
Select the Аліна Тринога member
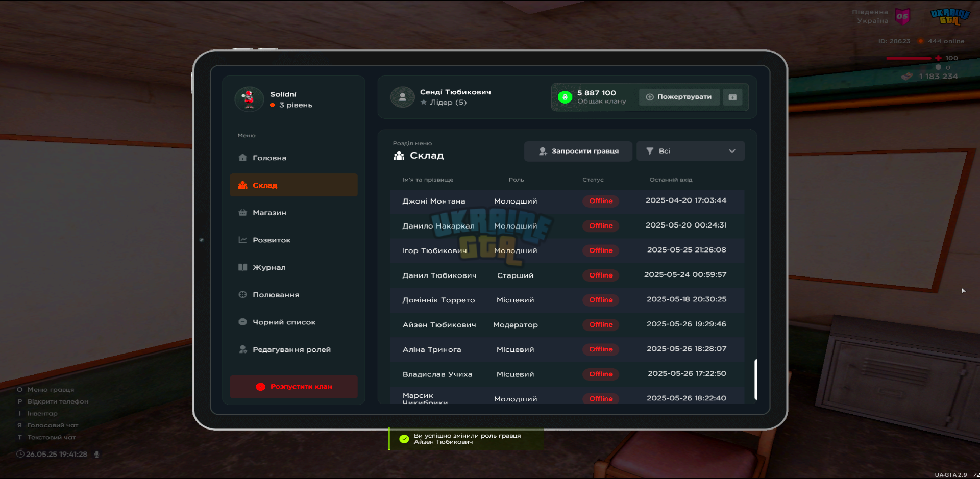click(567, 349)
